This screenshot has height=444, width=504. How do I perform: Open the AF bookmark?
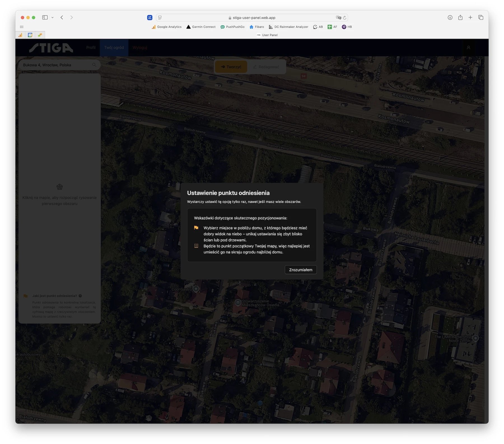click(x=332, y=27)
